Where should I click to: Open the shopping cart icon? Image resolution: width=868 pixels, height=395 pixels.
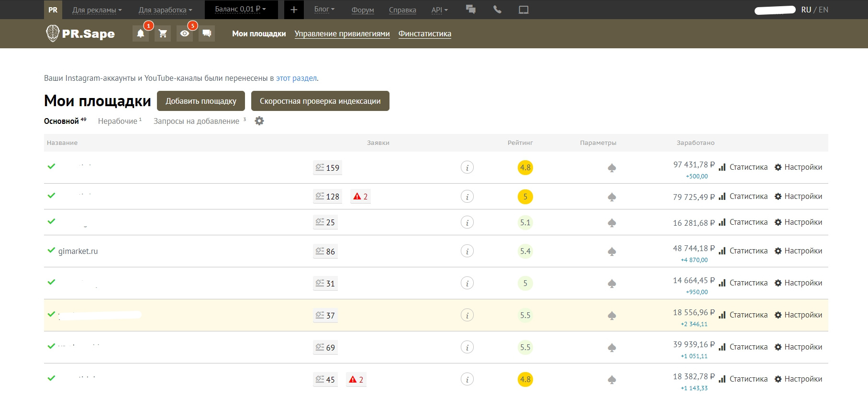163,33
